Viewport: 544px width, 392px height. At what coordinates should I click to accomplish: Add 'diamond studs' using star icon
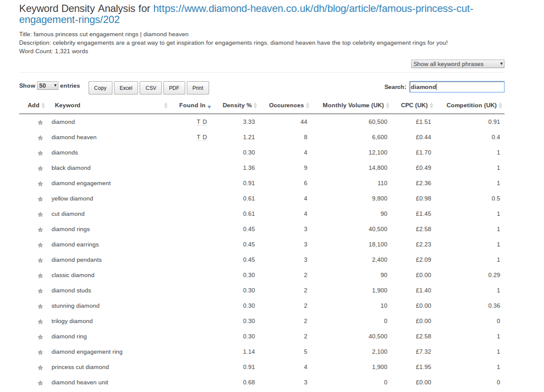click(40, 291)
